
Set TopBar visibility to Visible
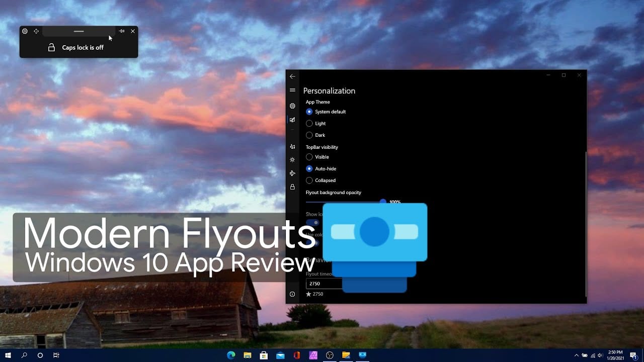click(x=317, y=157)
